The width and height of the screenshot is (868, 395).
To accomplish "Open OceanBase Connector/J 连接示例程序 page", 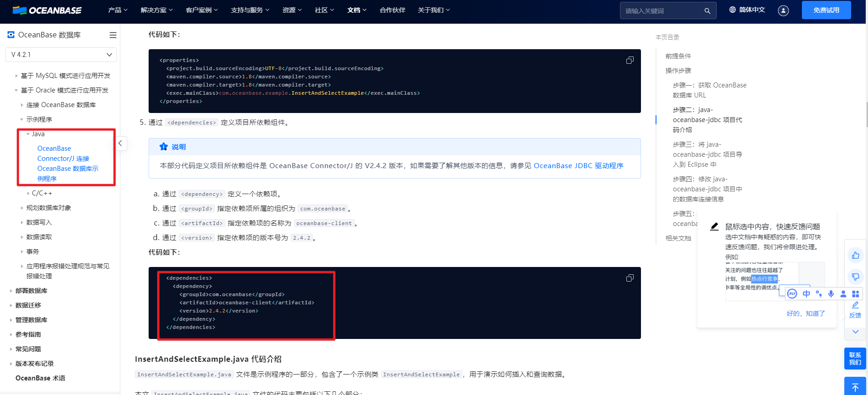I will point(67,163).
